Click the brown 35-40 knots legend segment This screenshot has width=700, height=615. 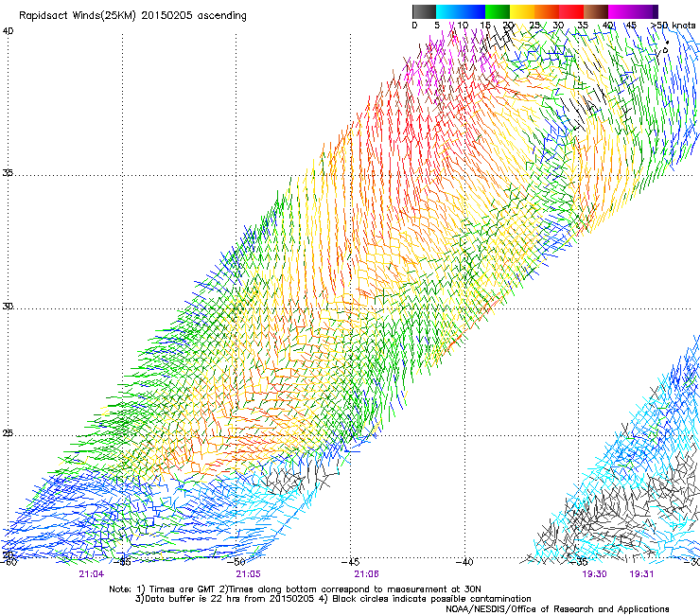[596, 11]
